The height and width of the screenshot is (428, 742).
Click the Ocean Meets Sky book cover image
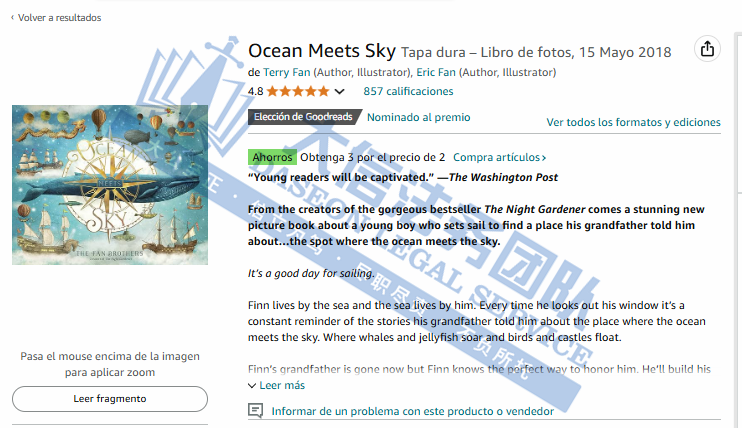pos(110,185)
